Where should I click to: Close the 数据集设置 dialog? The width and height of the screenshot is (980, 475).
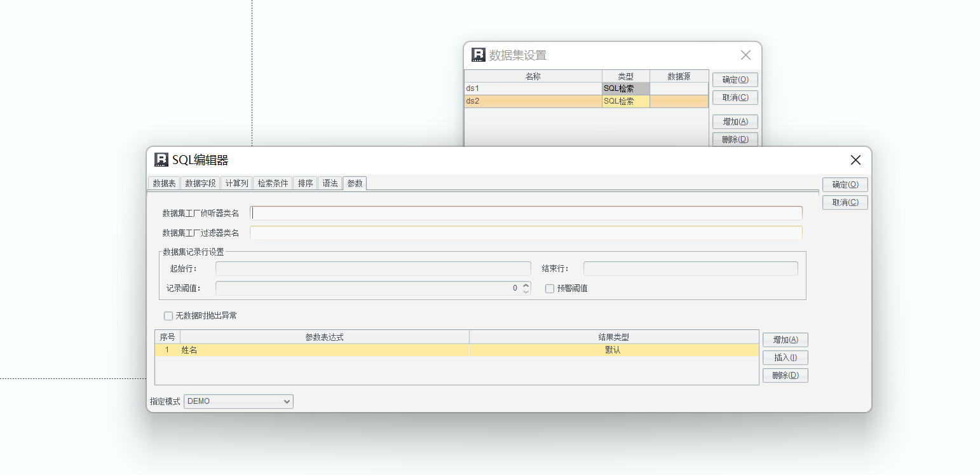pyautogui.click(x=745, y=55)
